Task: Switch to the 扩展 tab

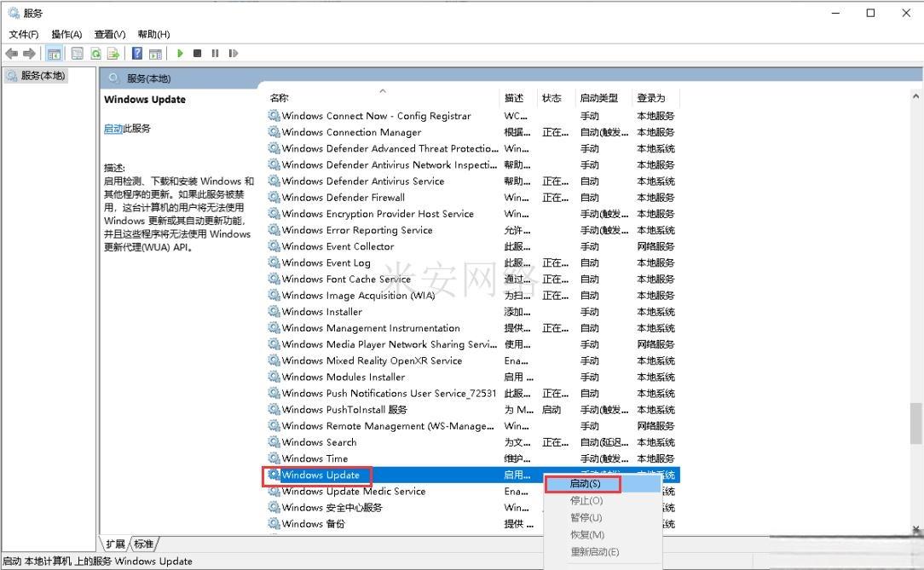Action: 116,544
